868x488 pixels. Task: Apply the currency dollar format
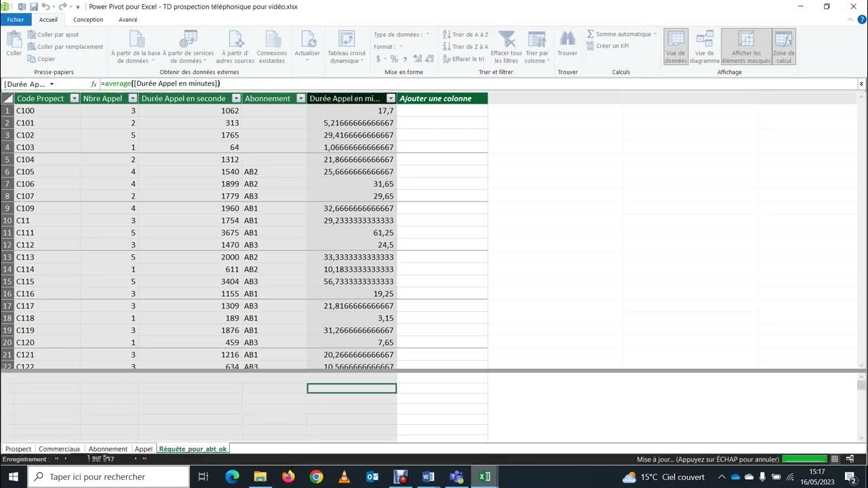[x=380, y=59]
